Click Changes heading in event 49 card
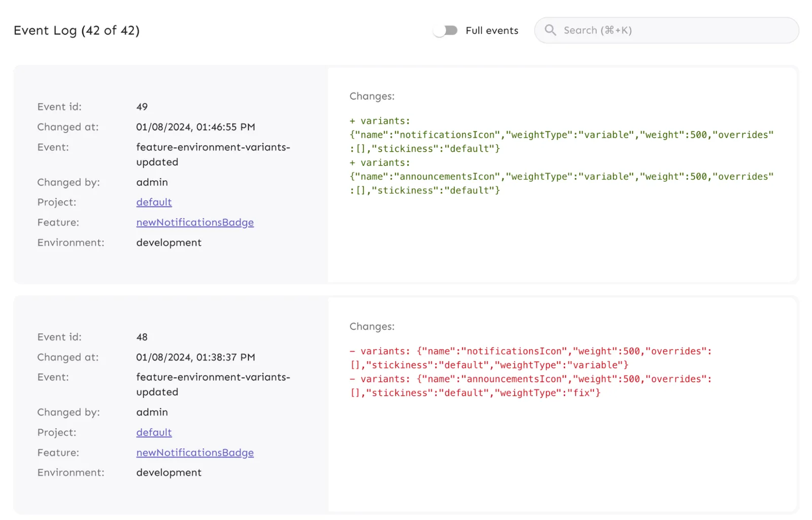 pyautogui.click(x=372, y=96)
